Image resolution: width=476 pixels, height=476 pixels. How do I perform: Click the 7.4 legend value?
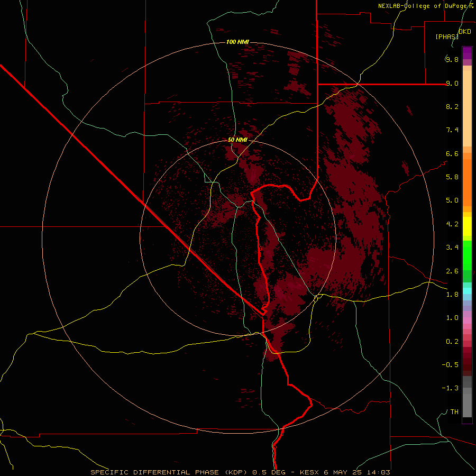(x=452, y=130)
